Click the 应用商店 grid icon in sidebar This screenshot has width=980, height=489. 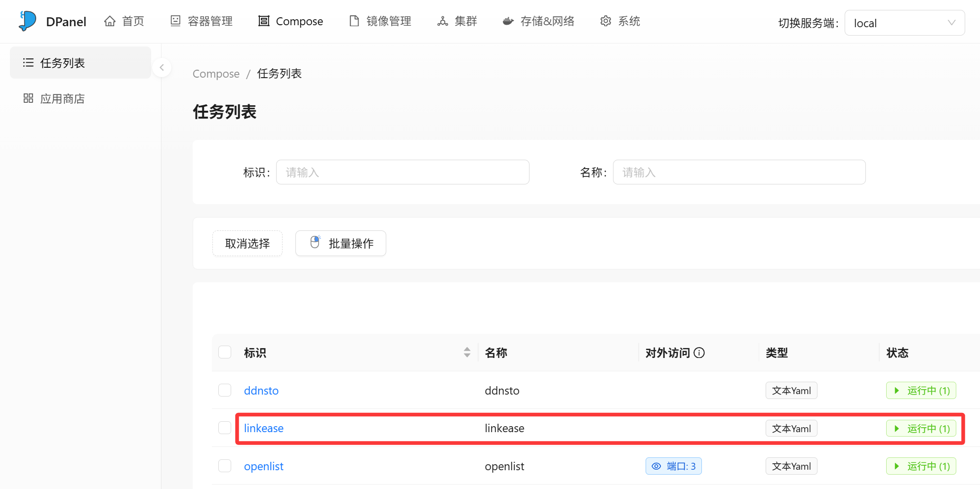(28, 98)
